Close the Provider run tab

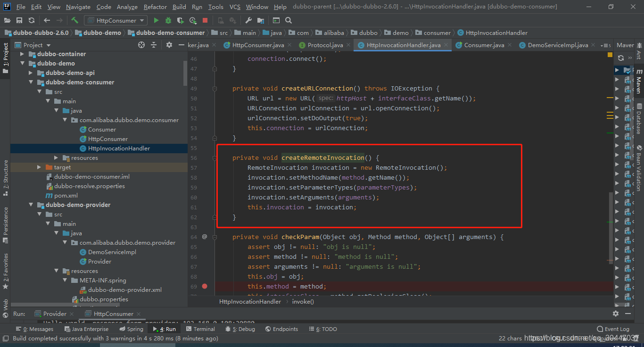pyautogui.click(x=72, y=314)
